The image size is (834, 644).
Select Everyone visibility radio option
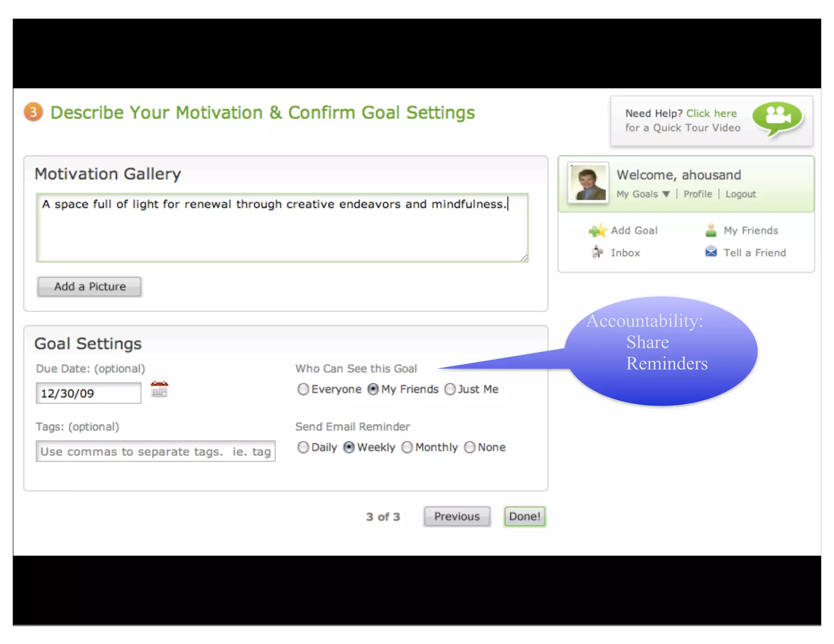click(x=303, y=389)
